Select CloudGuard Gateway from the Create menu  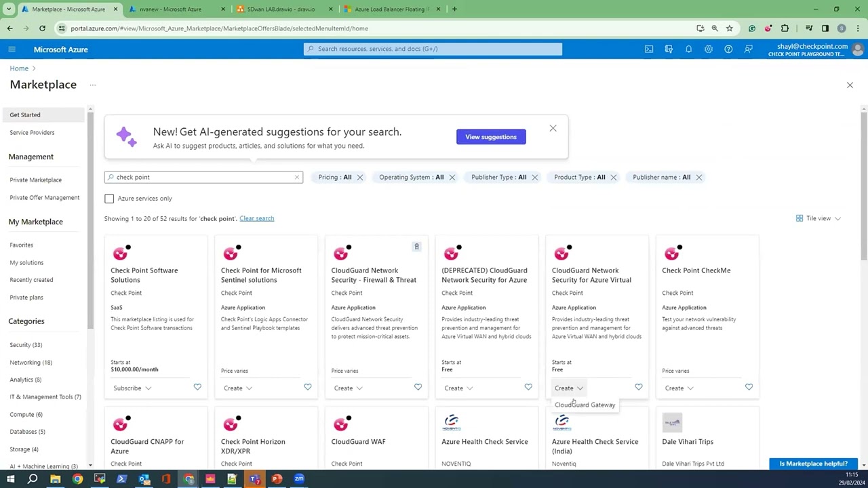point(585,405)
